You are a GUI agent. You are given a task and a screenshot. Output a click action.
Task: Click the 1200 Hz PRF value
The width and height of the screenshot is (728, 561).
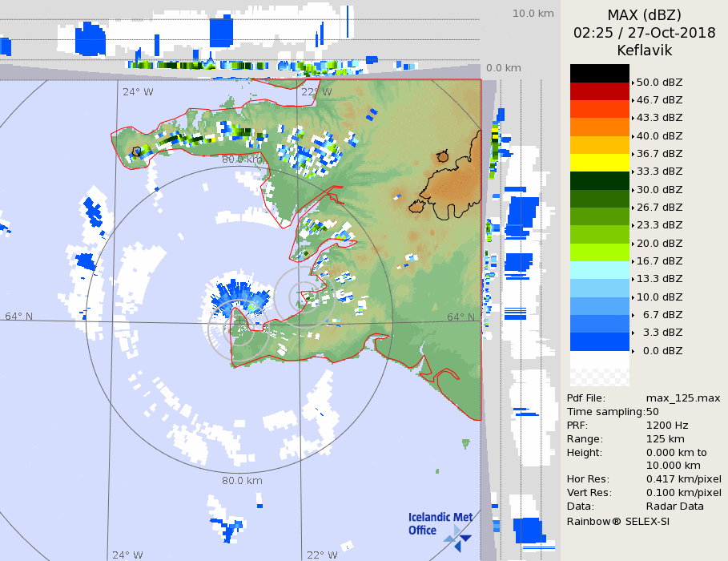click(x=667, y=426)
